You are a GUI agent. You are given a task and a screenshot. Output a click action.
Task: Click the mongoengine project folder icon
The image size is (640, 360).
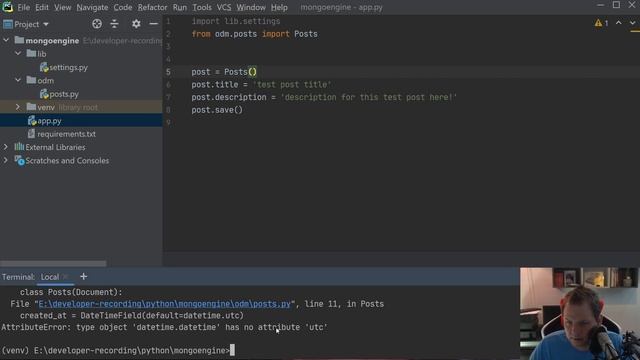[x=19, y=40]
